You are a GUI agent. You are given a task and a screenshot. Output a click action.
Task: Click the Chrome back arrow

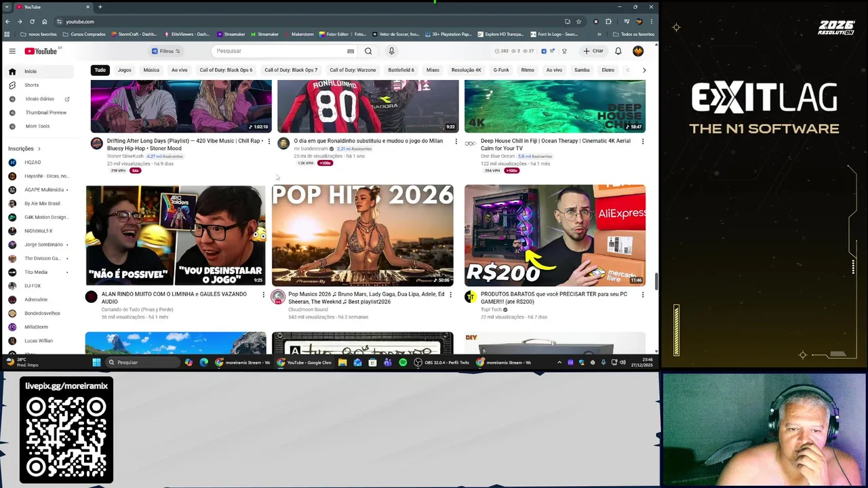point(7,22)
